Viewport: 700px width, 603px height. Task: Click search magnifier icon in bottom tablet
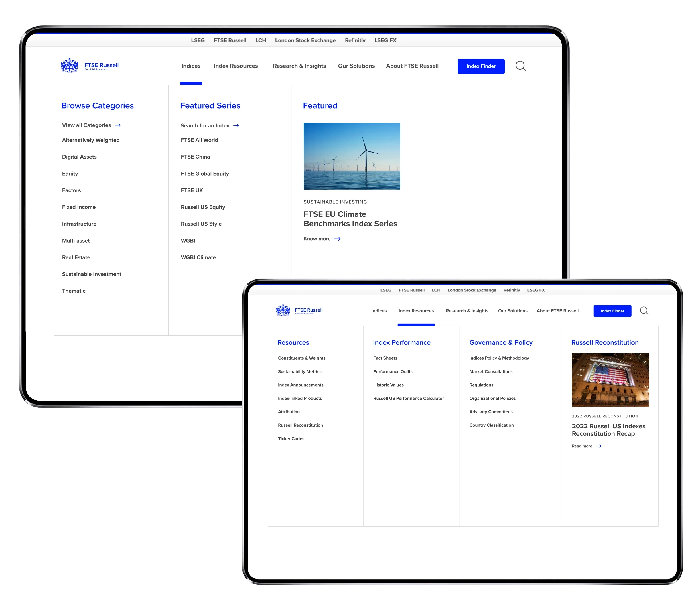tap(644, 311)
